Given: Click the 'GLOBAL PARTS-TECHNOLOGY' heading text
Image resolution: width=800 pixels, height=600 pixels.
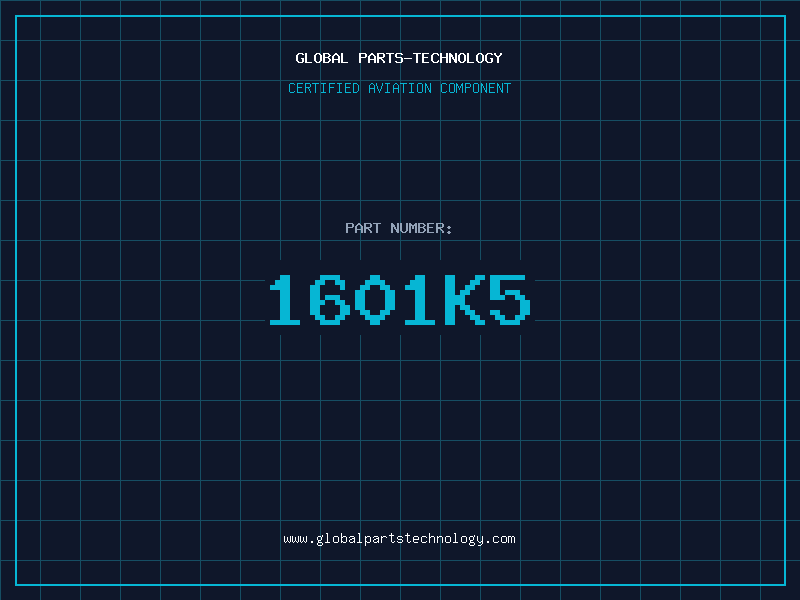Looking at the screenshot, I should (399, 58).
